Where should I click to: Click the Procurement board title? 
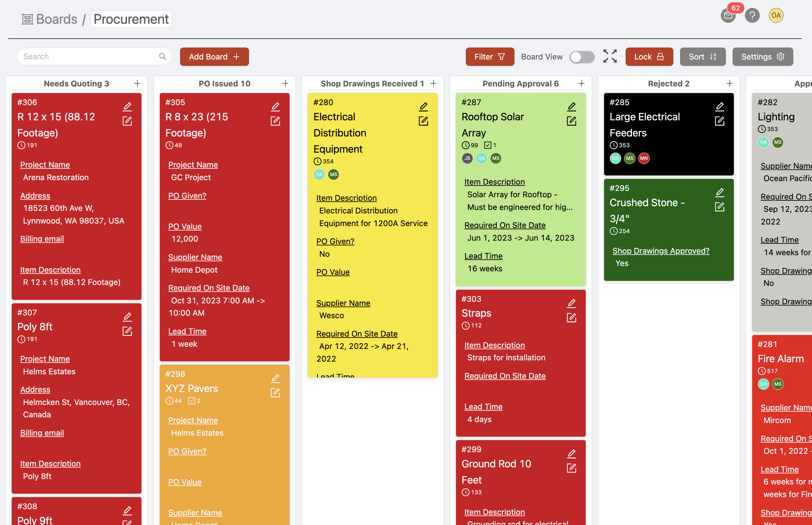tap(131, 19)
